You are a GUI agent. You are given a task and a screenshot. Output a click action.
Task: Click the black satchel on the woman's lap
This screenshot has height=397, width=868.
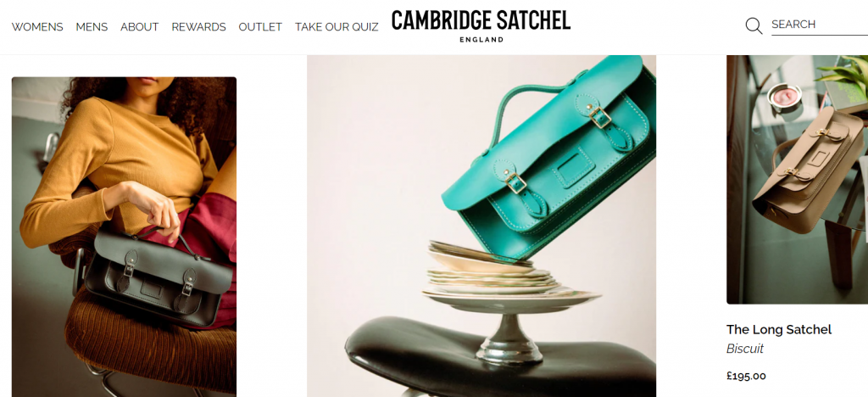158,278
